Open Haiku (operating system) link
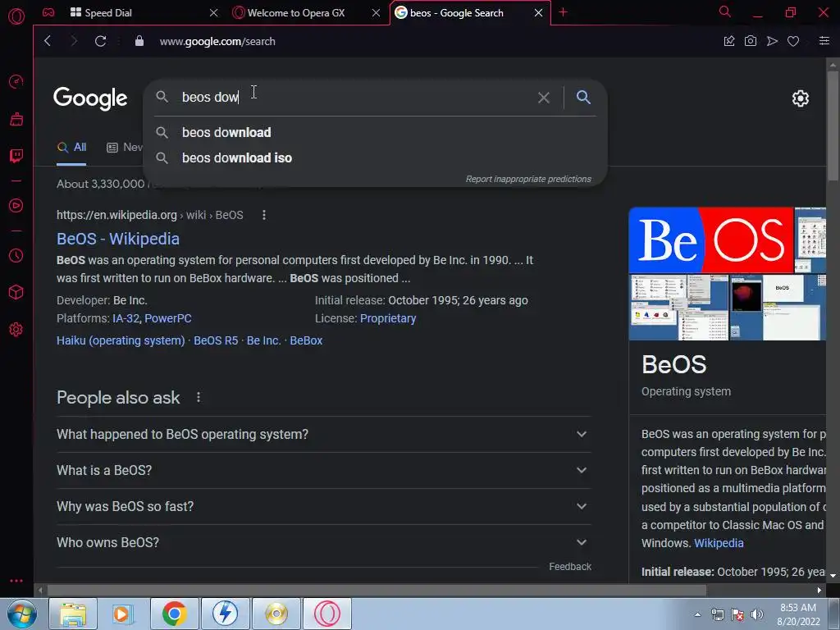The width and height of the screenshot is (840, 630). coord(121,340)
